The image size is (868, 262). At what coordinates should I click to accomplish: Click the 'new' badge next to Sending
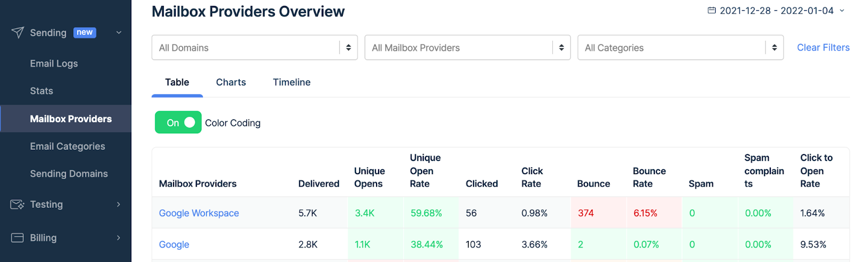(85, 33)
